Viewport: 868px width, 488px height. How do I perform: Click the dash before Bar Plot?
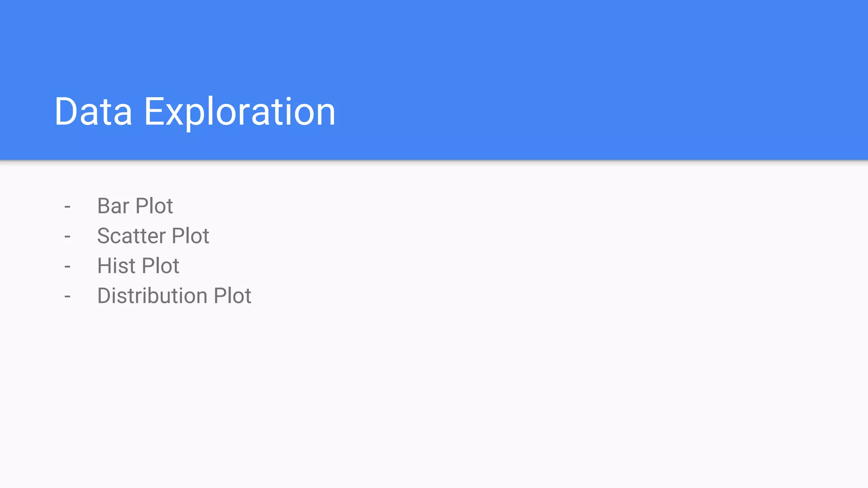(67, 207)
